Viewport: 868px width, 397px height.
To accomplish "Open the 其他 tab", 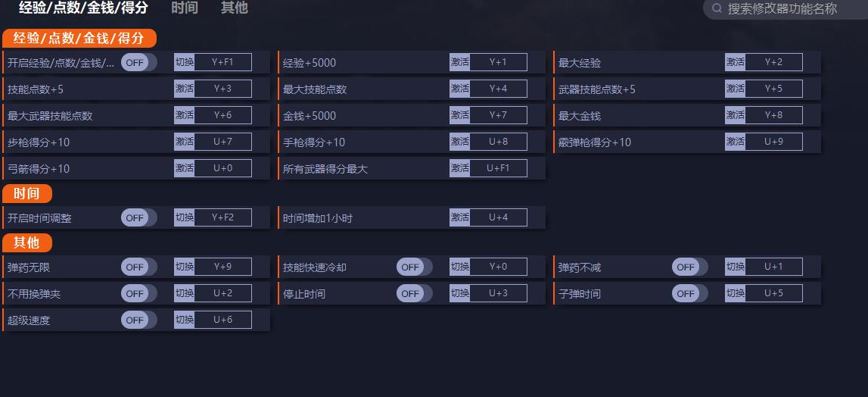I will 234,8.
